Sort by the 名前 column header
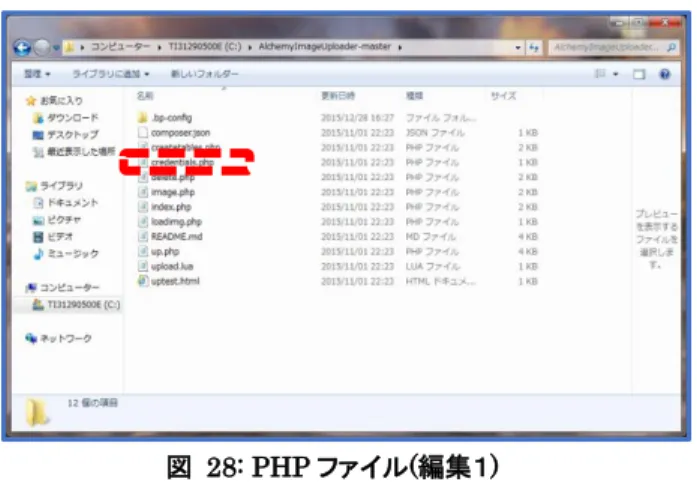This screenshot has height=482, width=697. pyautogui.click(x=145, y=95)
